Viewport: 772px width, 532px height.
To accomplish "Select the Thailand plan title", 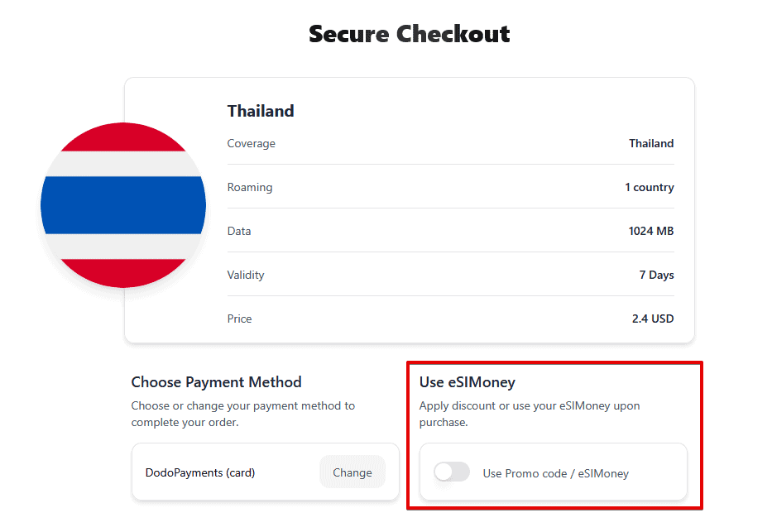I will tap(261, 111).
